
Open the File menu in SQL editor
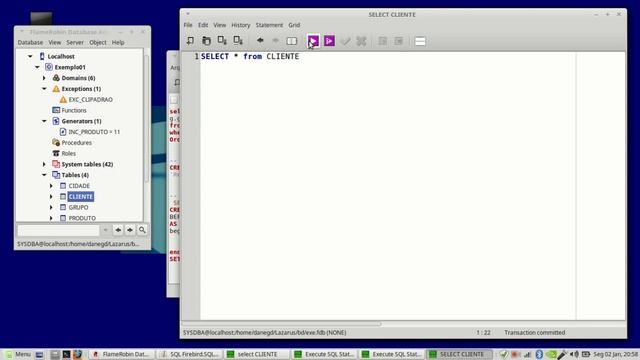click(188, 25)
